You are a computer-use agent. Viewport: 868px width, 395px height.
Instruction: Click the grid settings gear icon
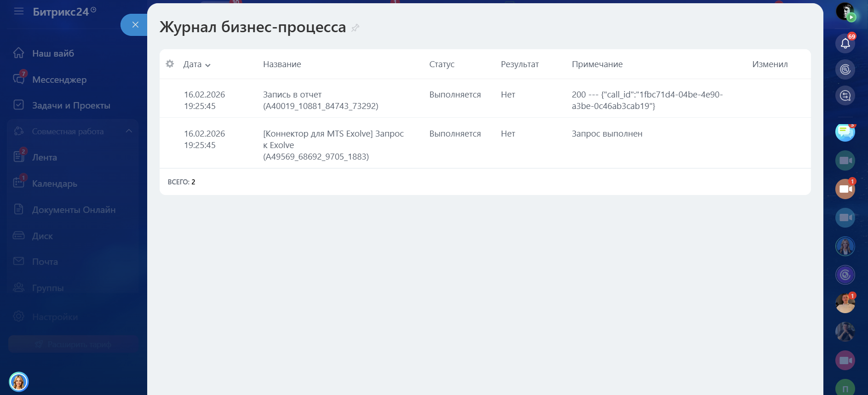pos(170,64)
